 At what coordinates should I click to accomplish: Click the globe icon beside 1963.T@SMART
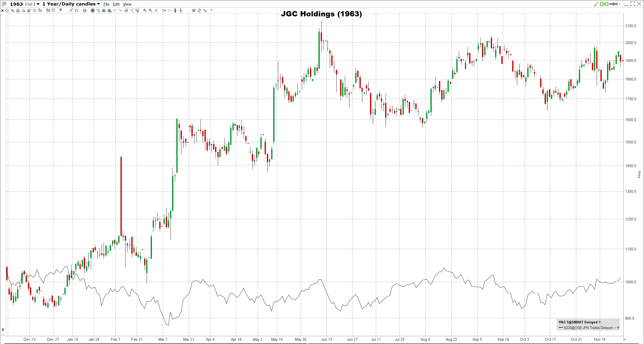point(600,322)
